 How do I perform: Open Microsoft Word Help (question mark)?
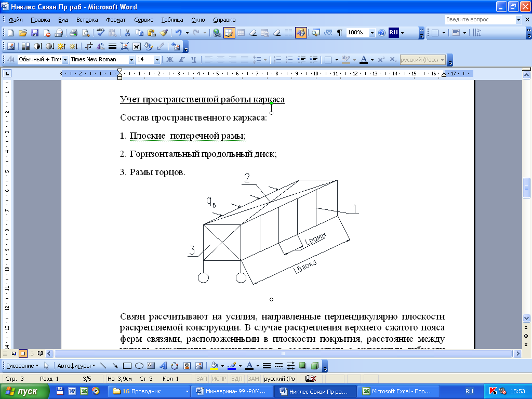(382, 33)
